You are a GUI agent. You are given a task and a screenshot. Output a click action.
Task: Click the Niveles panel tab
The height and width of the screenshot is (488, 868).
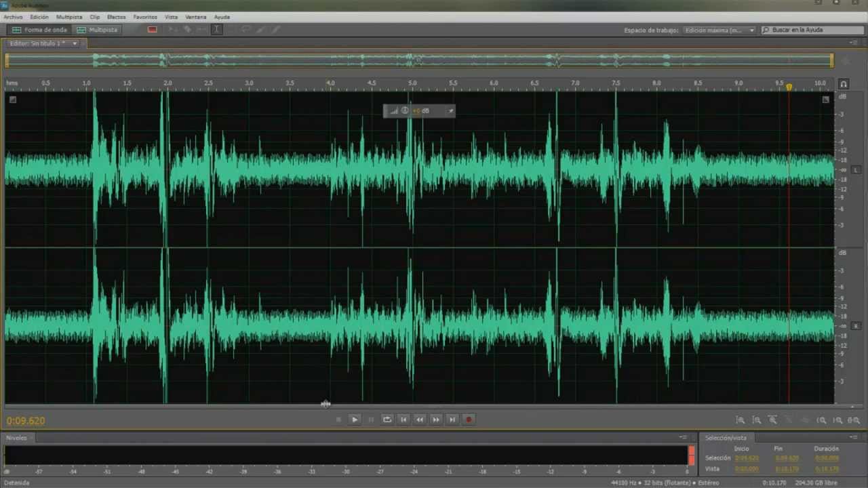[x=17, y=438]
